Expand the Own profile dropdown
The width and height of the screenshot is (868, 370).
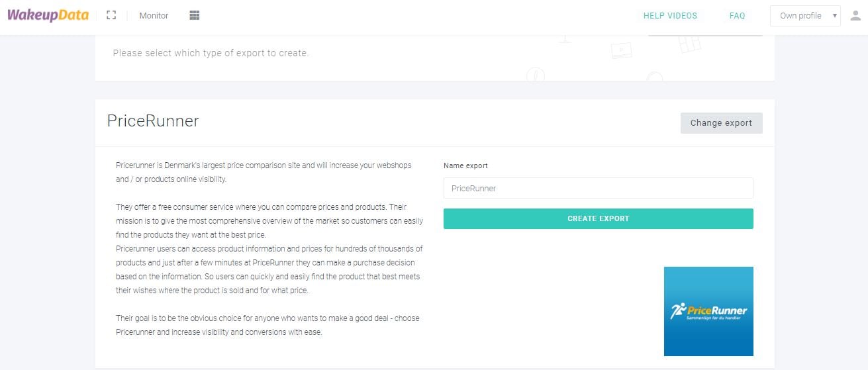point(805,16)
